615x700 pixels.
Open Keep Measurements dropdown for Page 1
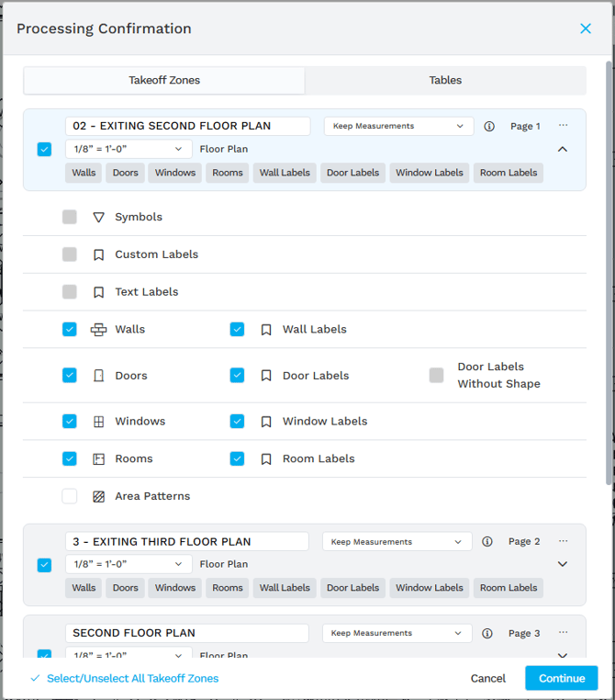[398, 127]
